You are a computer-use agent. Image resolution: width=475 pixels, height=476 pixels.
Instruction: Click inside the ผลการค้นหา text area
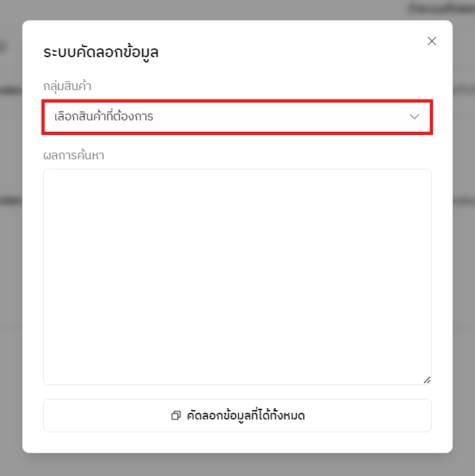coord(237,276)
